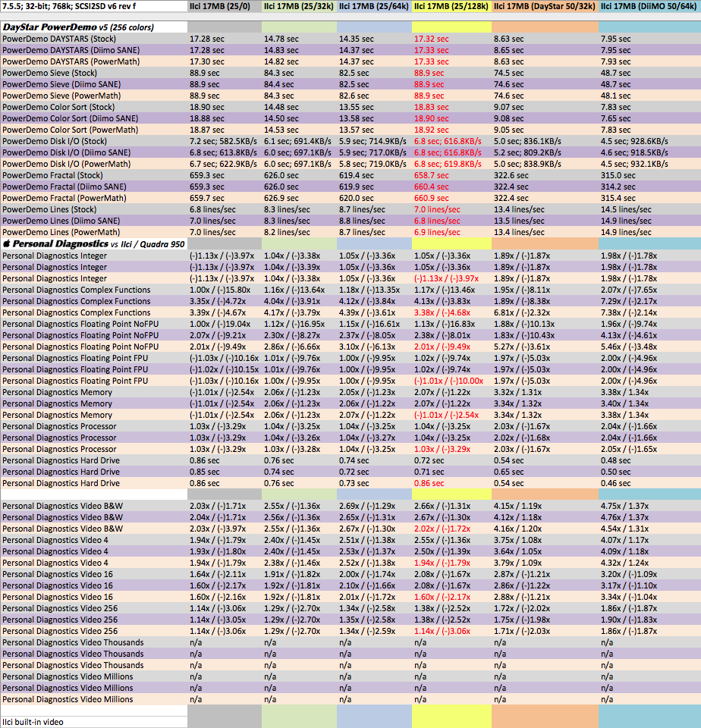Select the 'PowerDemo Disk I/O (Diimo SANE)' row label
This screenshot has height=728, width=701.
click(67, 152)
